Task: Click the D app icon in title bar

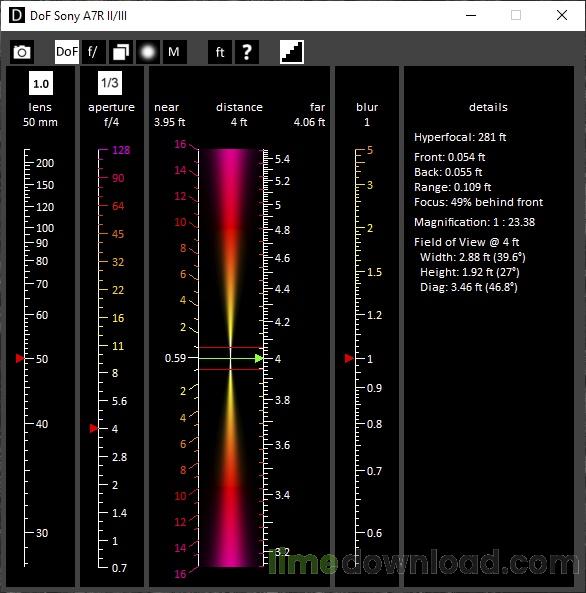Action: (x=17, y=16)
